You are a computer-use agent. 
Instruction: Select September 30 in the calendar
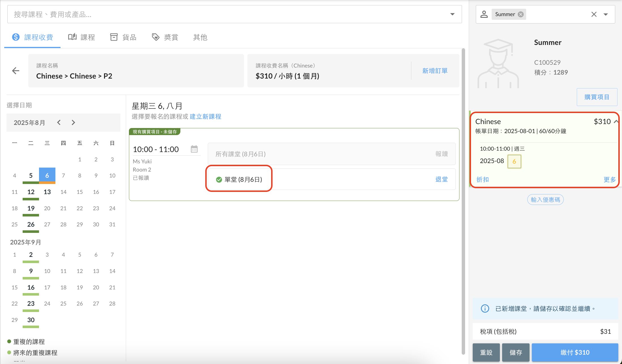pyautogui.click(x=31, y=320)
